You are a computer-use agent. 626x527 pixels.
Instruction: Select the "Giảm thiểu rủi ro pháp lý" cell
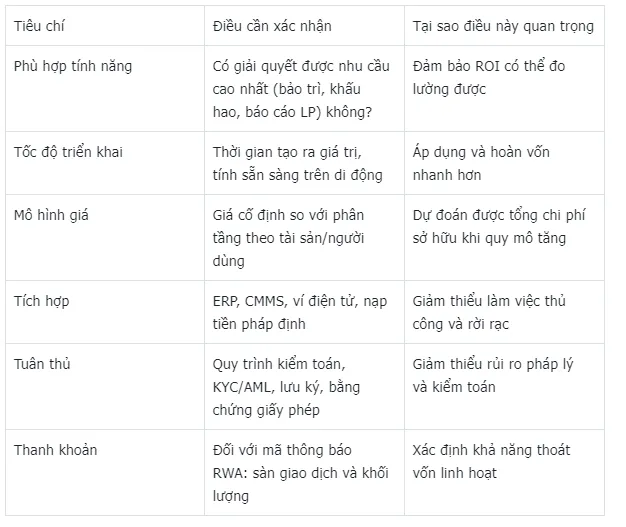(494, 375)
